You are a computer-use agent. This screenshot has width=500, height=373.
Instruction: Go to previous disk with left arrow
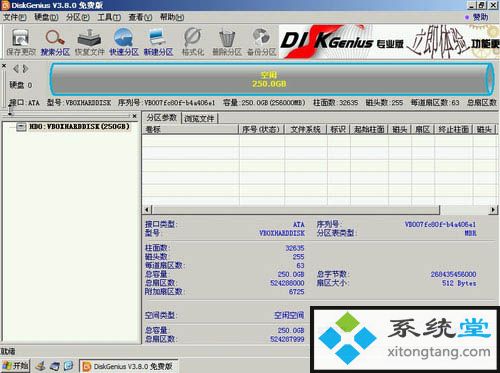(x=15, y=69)
